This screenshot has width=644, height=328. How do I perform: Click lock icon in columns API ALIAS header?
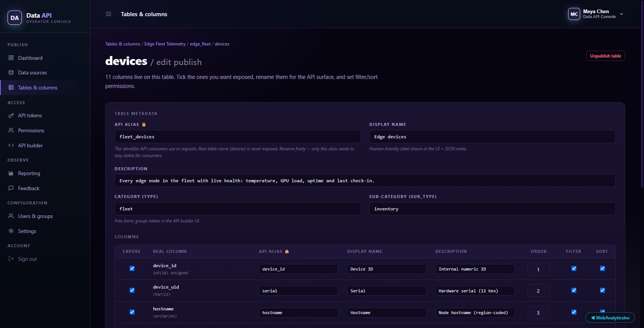[287, 252]
